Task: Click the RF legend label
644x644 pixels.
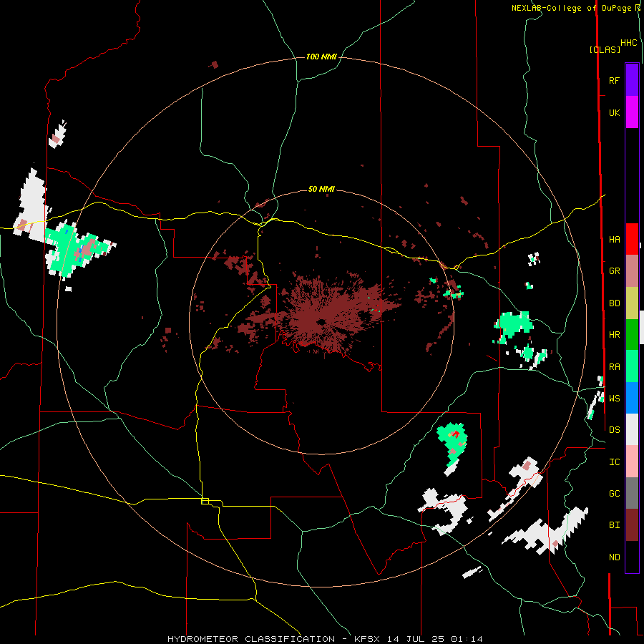Action: point(614,80)
